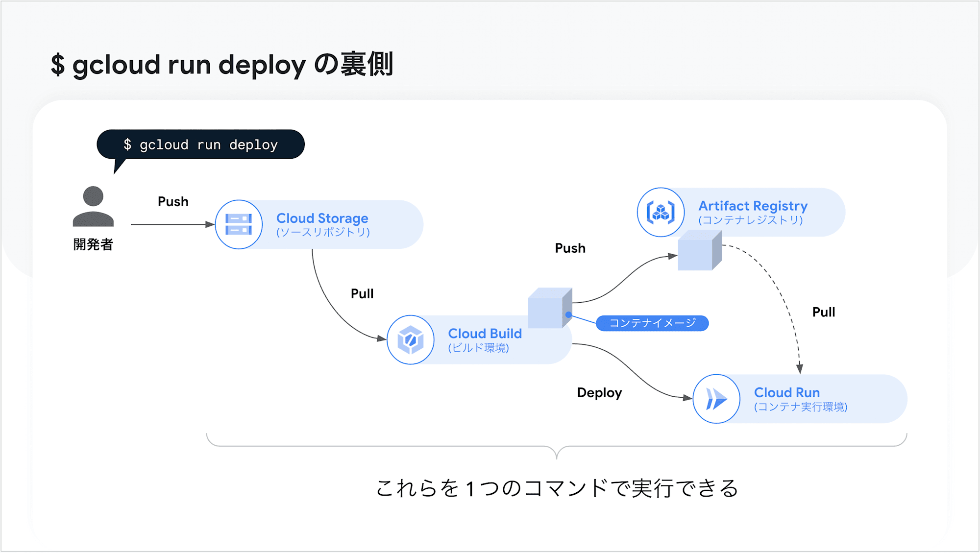Click the Push label near Artifact Registry
980x553 pixels.
pyautogui.click(x=570, y=248)
